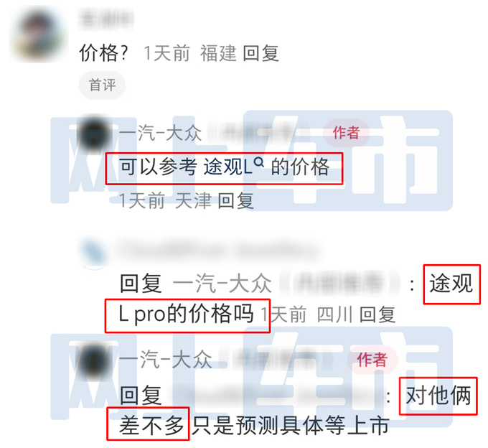Open 一汽-大众 avatar in the last reply
Image resolution: width=488 pixels, height=448 pixels.
click(93, 360)
